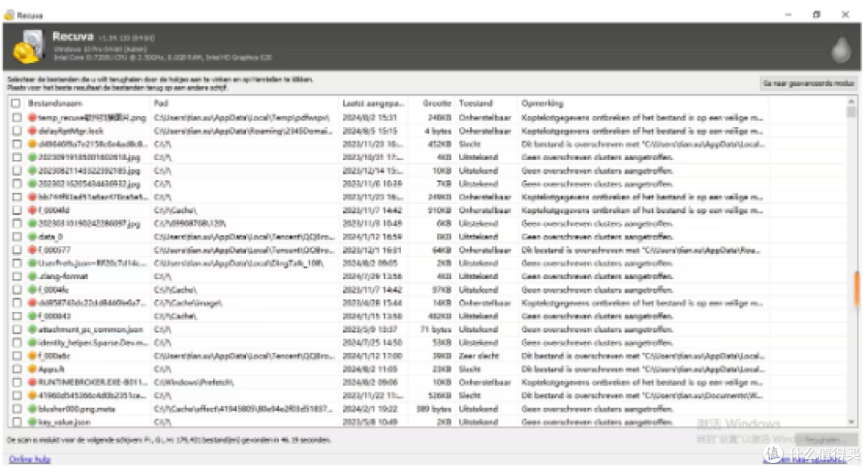Click red status dot beside f_0004fd
The width and height of the screenshot is (868, 472).
(x=33, y=210)
